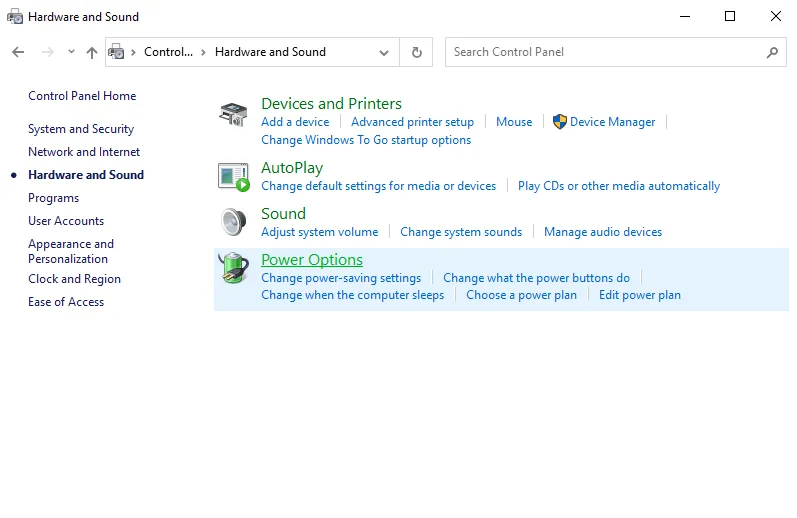
Task: Click Choose a power plan
Action: (x=522, y=295)
